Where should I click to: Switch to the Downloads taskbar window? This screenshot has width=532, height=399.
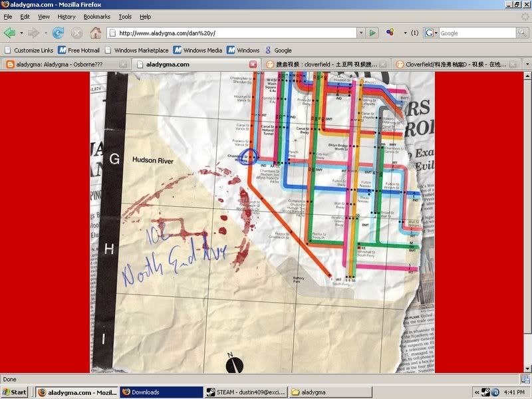[x=161, y=392]
